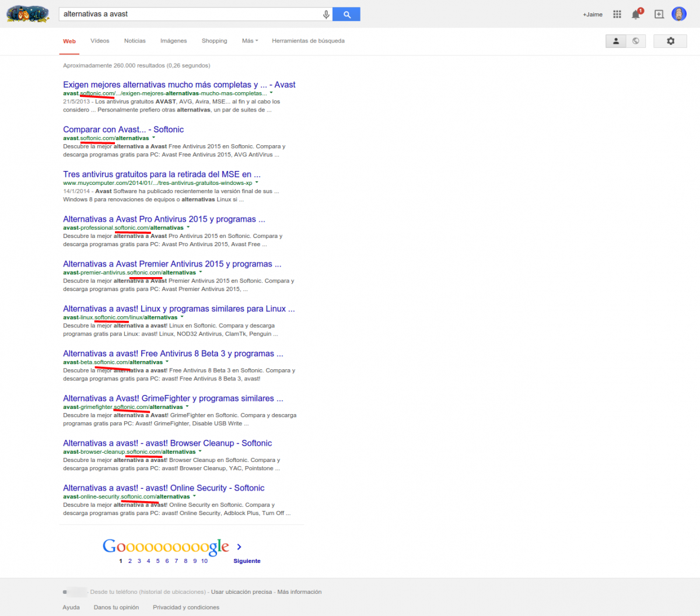Open Herramientas de búsqueda
Image resolution: width=700 pixels, height=616 pixels.
308,41
